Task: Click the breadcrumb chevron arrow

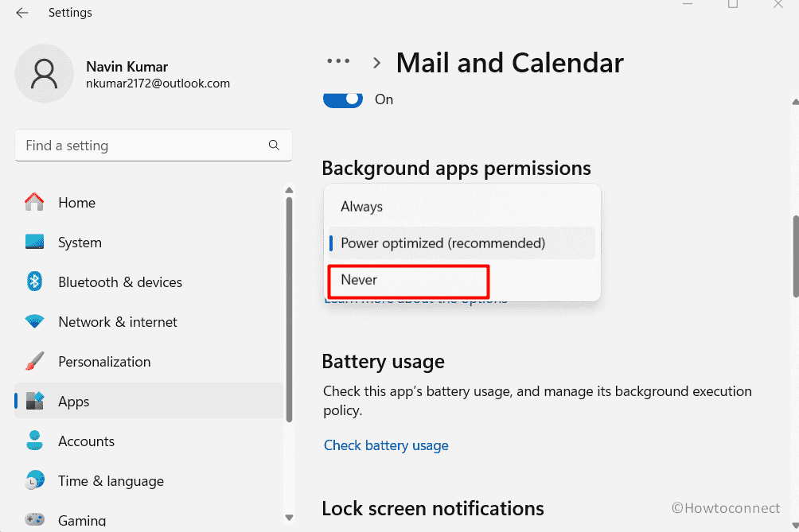Action: click(376, 63)
